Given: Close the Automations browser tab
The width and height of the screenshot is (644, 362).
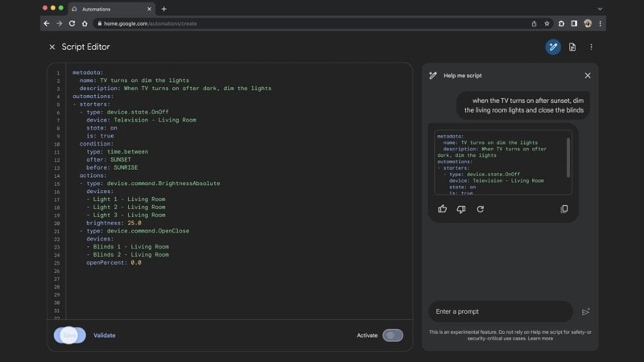Looking at the screenshot, I should [149, 9].
